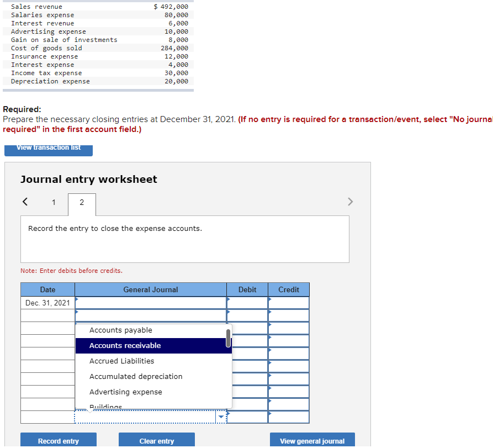Open View general journal
The width and height of the screenshot is (493, 448).
[x=312, y=440]
